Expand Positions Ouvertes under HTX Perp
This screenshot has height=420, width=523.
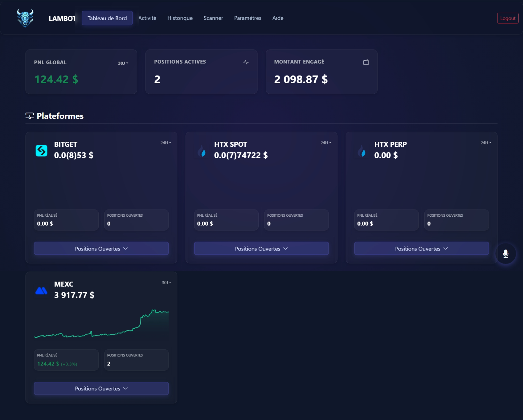[x=422, y=248]
